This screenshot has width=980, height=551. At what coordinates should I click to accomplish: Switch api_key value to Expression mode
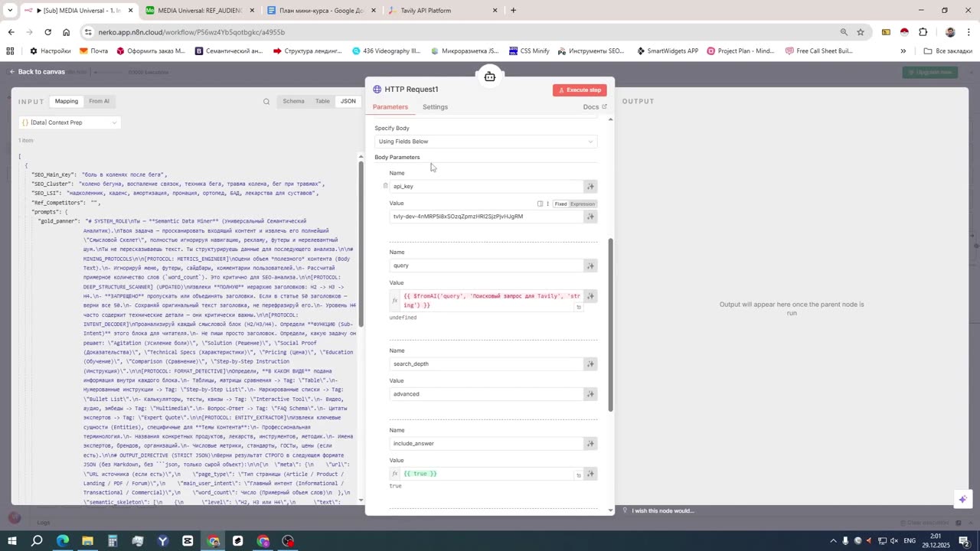(583, 204)
